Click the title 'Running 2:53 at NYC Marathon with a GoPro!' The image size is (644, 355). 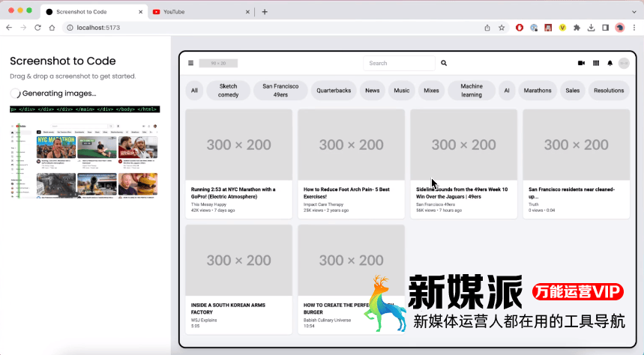(233, 193)
